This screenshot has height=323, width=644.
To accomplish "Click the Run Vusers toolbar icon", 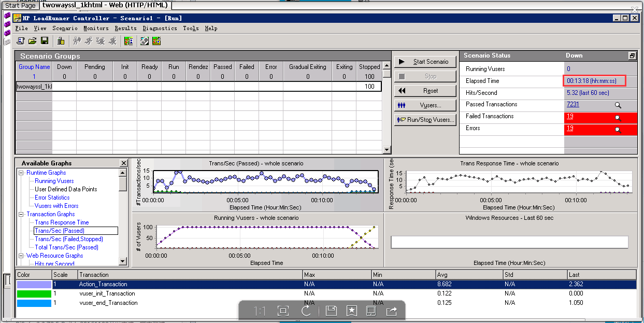I will [89, 40].
